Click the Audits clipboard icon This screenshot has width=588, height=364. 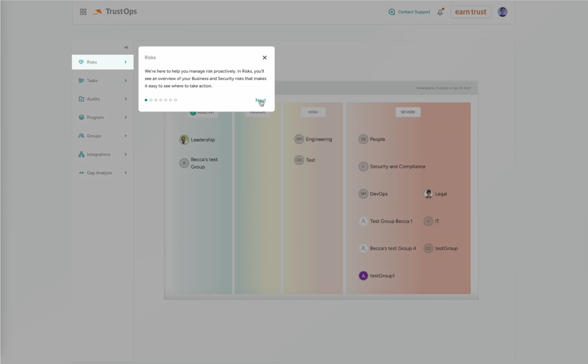pyautogui.click(x=81, y=99)
